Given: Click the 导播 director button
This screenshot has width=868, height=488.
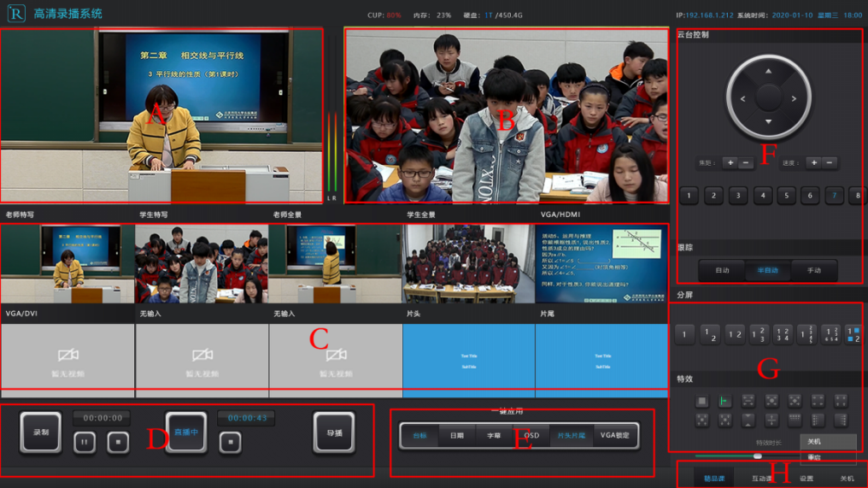Looking at the screenshot, I should [x=334, y=432].
